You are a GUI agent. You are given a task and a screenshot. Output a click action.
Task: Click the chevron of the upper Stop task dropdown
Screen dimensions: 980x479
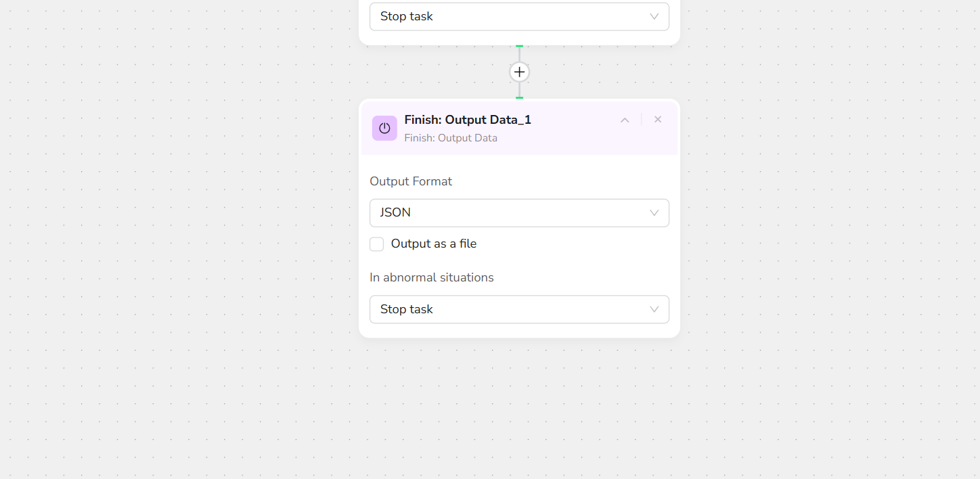(x=654, y=16)
